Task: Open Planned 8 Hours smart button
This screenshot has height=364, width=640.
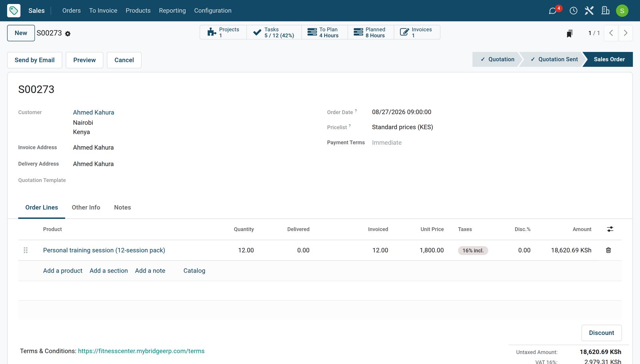Action: (x=371, y=32)
